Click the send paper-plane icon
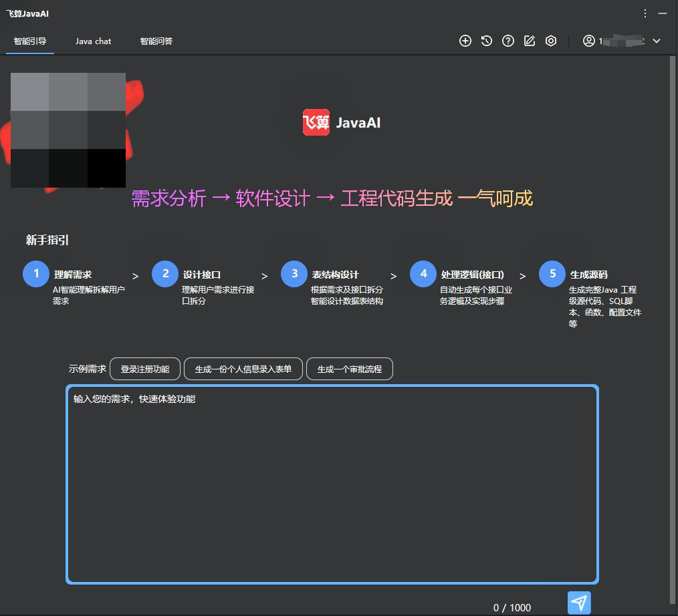The image size is (678, 616). click(579, 603)
